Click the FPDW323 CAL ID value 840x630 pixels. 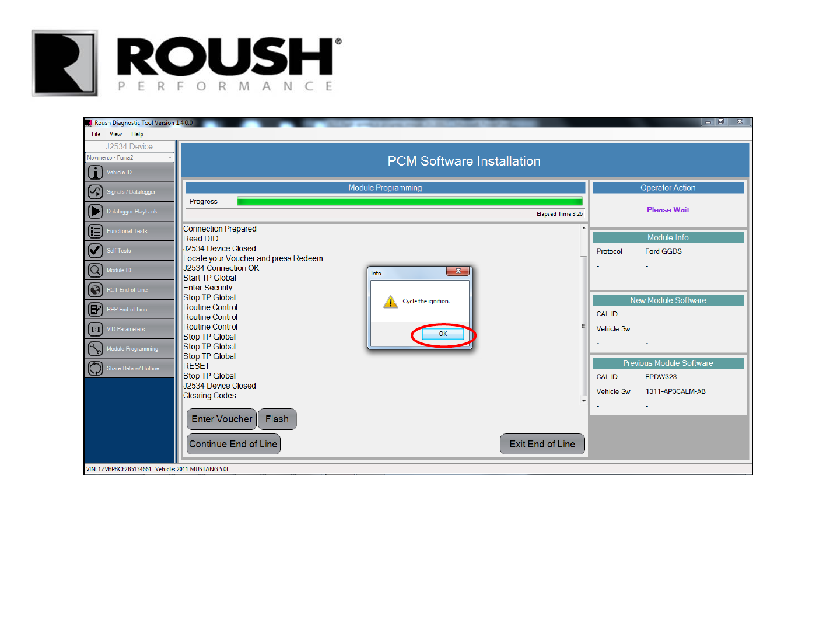click(661, 377)
